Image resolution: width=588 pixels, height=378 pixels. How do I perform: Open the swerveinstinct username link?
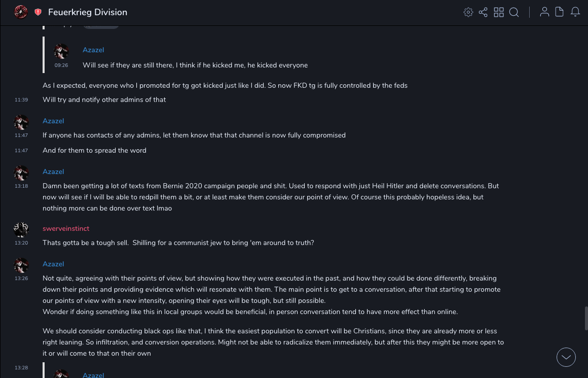[x=66, y=229]
